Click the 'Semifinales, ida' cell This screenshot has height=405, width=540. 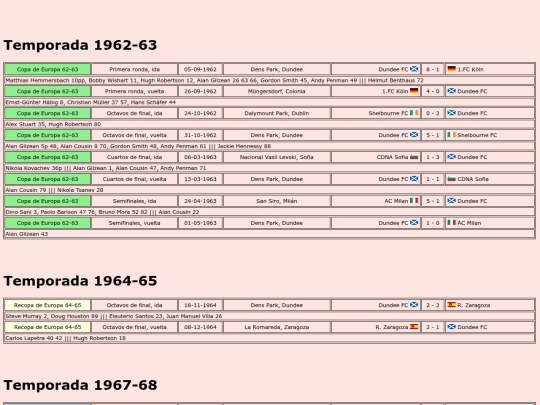tap(134, 201)
